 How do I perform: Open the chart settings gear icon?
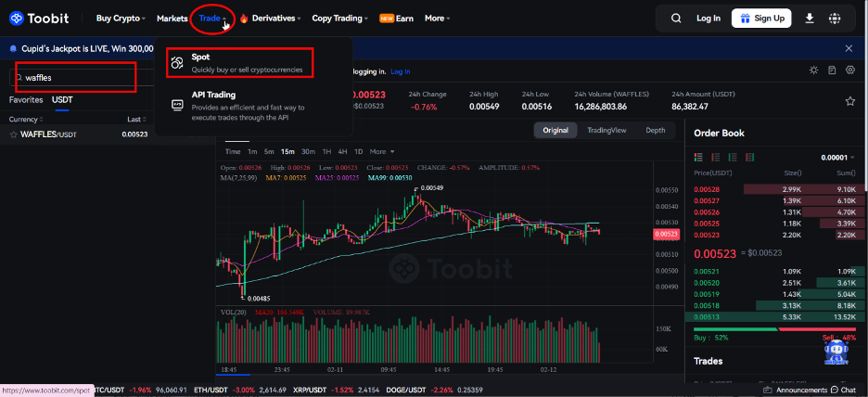click(x=850, y=70)
